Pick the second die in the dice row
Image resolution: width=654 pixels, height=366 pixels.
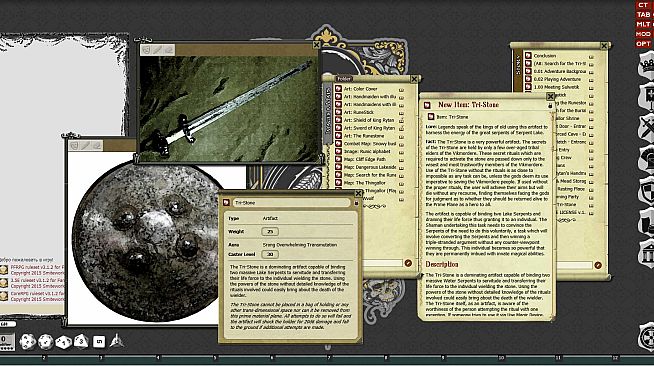(x=45, y=342)
